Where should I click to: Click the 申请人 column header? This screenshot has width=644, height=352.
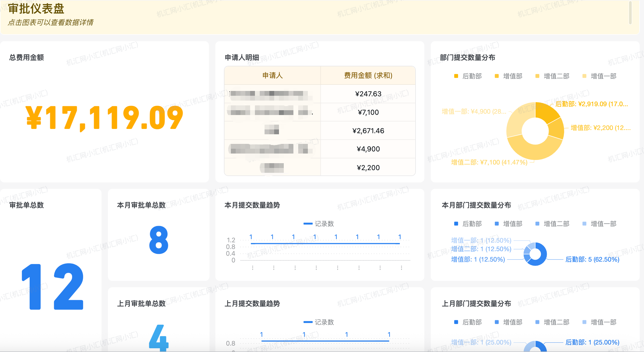point(272,76)
